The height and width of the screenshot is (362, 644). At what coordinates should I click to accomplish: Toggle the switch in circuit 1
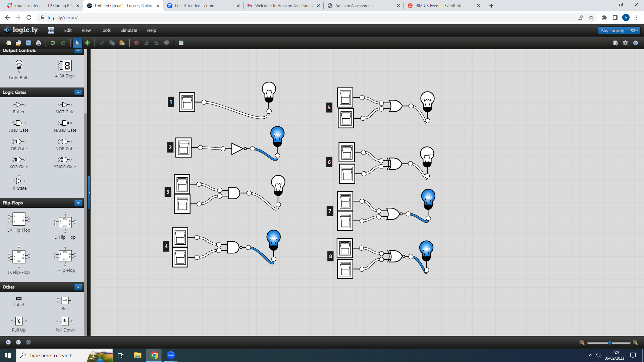pyautogui.click(x=187, y=102)
